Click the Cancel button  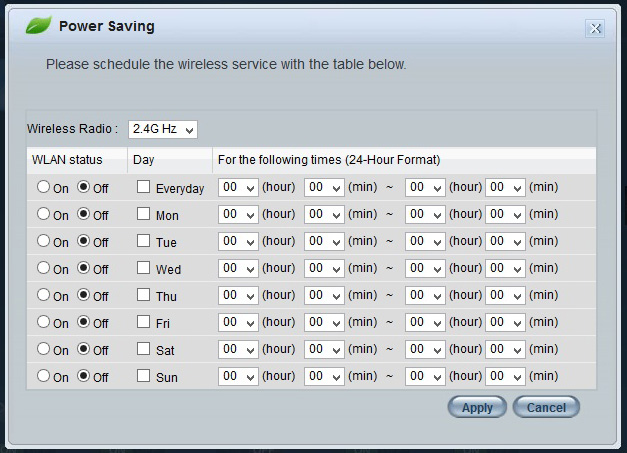tap(546, 407)
